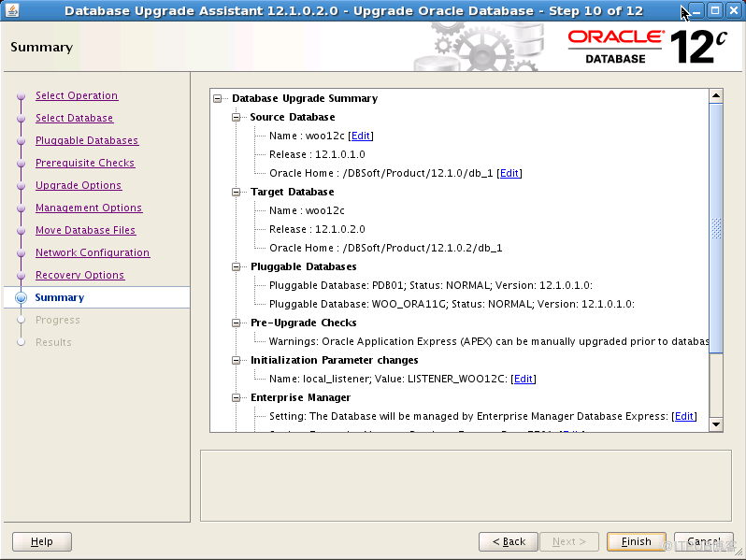Edit the Enterprise Manager Database Express setting
746x560 pixels.
pyautogui.click(x=684, y=416)
